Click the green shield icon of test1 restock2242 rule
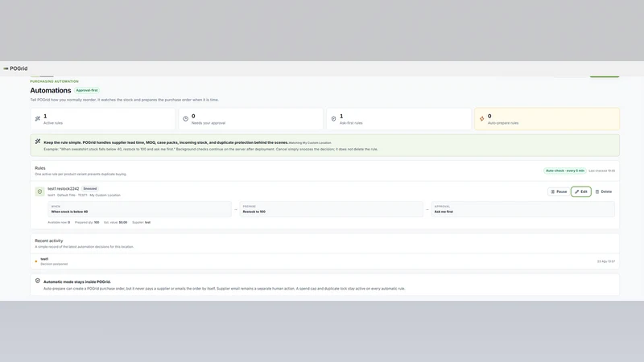Image resolution: width=644 pixels, height=362 pixels. pyautogui.click(x=39, y=191)
